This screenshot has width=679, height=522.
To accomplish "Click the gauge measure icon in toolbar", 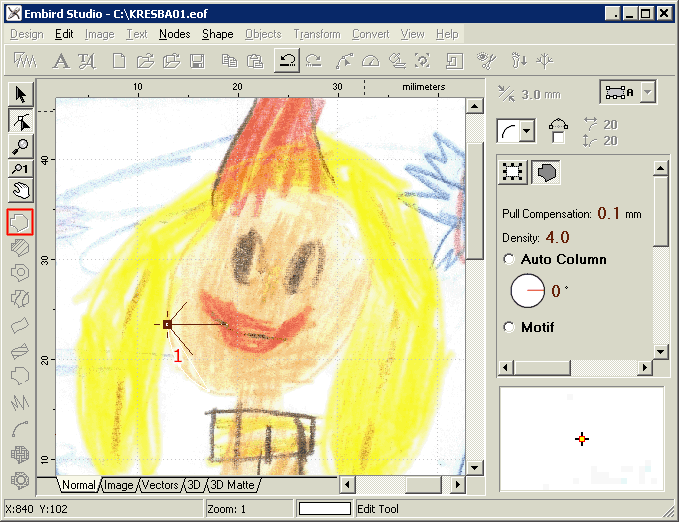I will [371, 61].
